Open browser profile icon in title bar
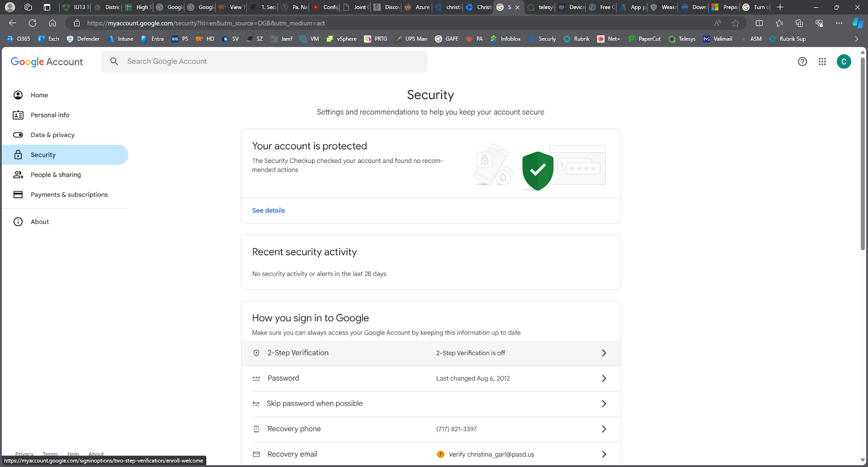The height and width of the screenshot is (467, 868). 10,7
